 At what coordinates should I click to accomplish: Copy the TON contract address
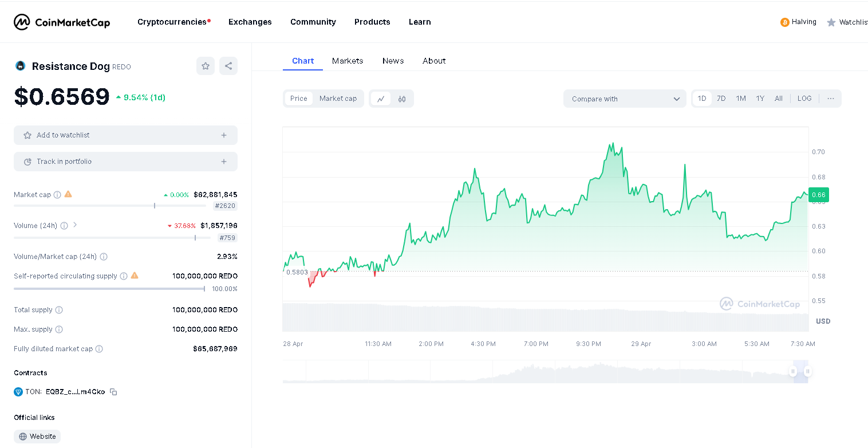click(113, 392)
